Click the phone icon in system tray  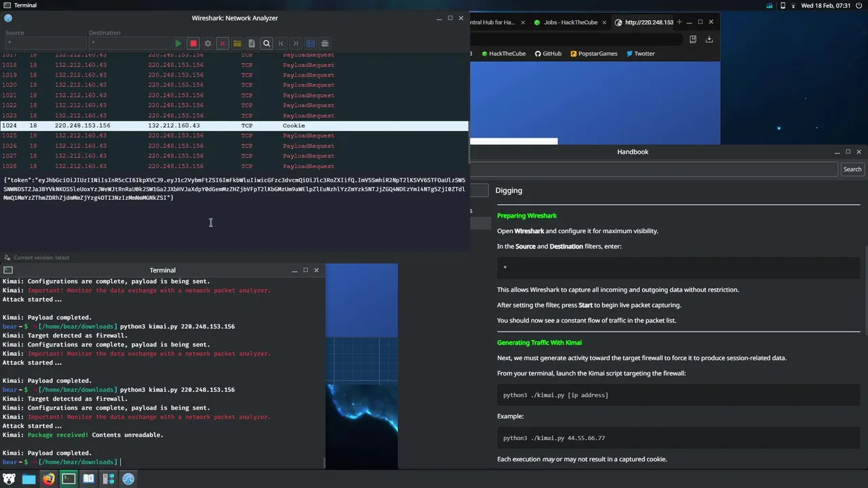point(783,5)
